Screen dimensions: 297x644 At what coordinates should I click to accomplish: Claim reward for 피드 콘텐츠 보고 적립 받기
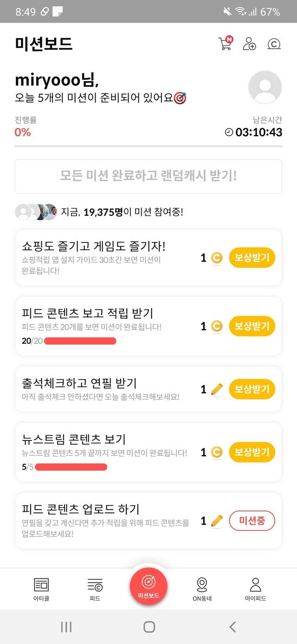point(252,326)
